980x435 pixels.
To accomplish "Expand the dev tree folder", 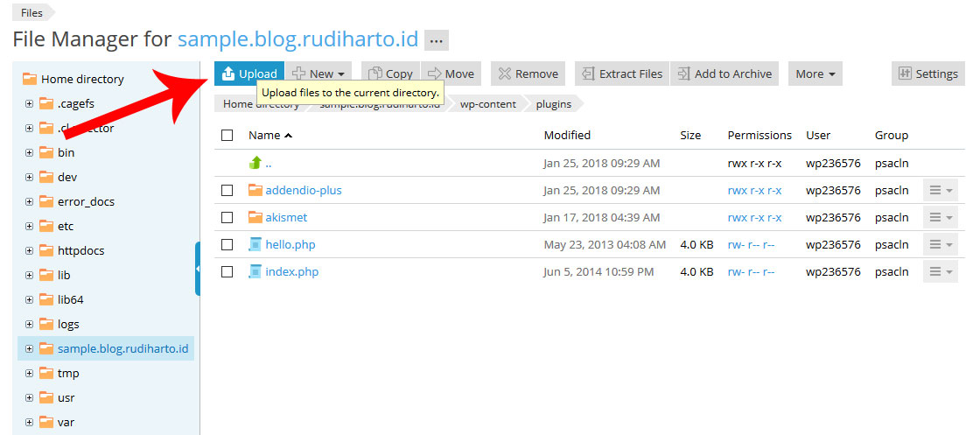I will point(29,177).
